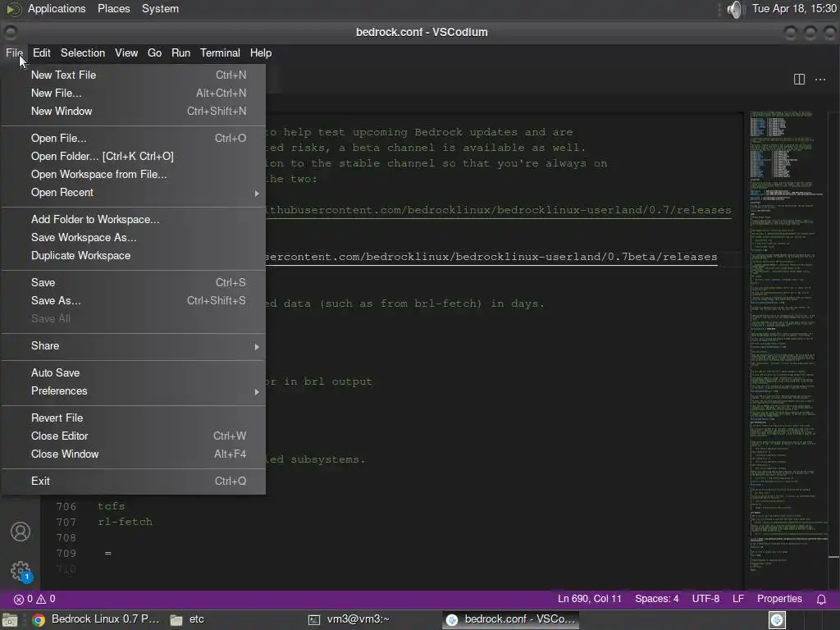Click the warnings triangle in status bar
The image size is (840, 630).
coord(41,599)
